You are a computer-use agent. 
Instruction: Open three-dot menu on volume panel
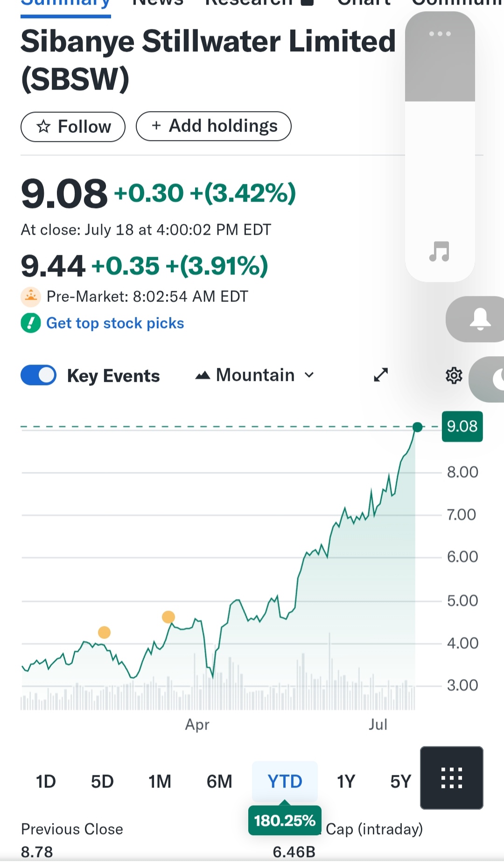point(440,34)
